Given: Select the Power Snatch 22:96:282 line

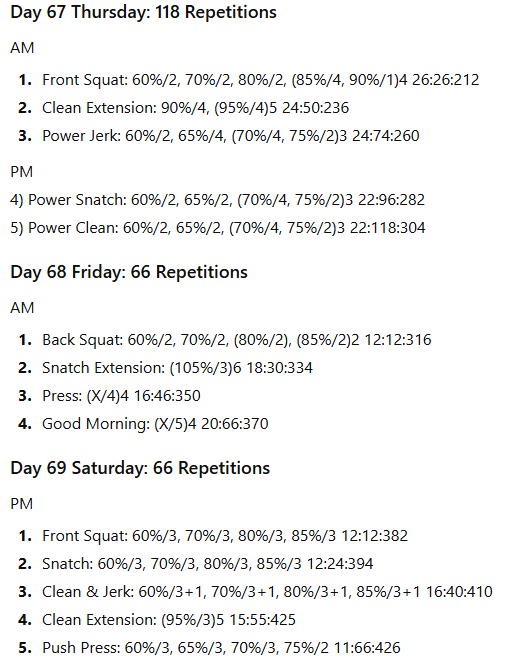Looking at the screenshot, I should tap(217, 200).
